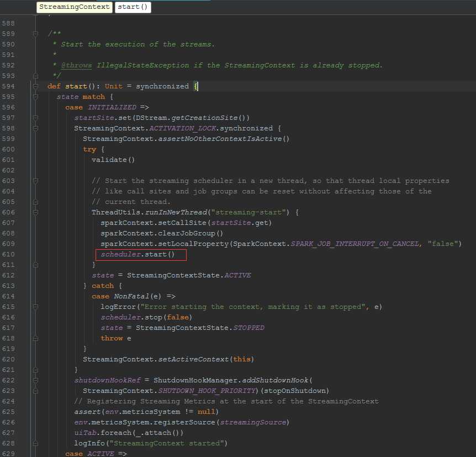
Task: Toggle fold marker at line 597
Action: 35,118
